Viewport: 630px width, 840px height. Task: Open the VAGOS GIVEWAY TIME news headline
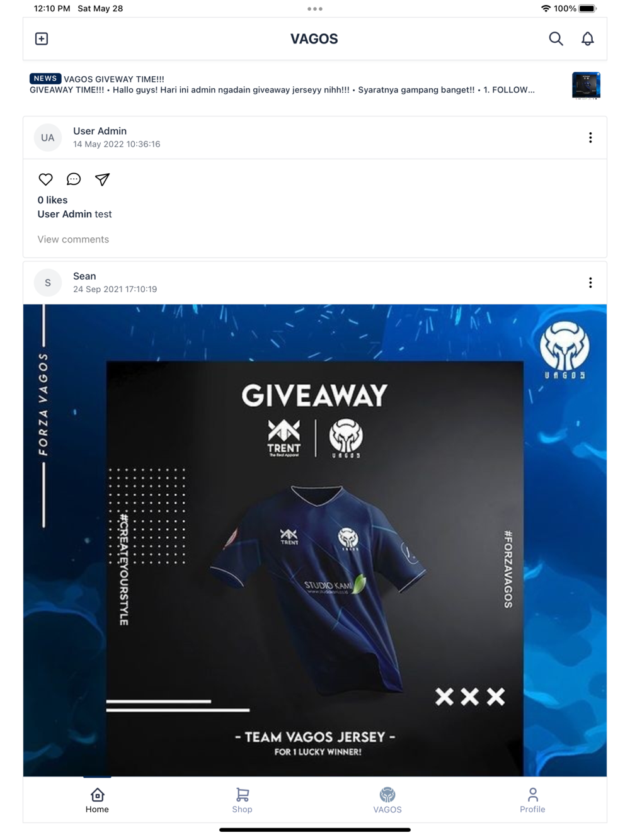pyautogui.click(x=114, y=79)
